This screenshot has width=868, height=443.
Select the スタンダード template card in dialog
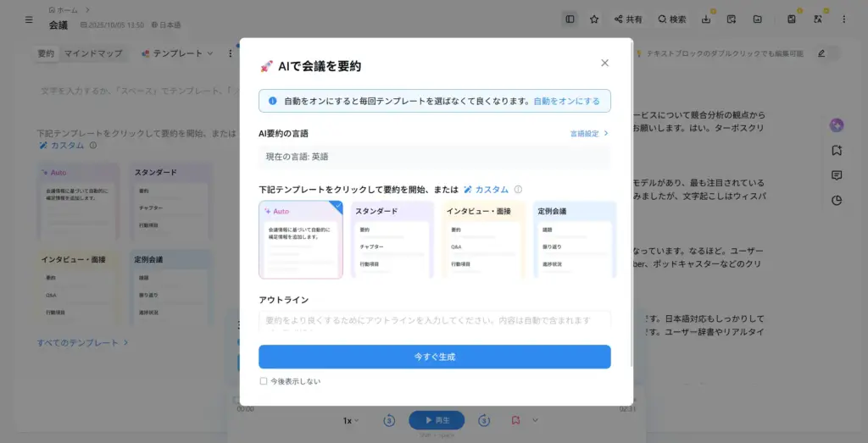tap(392, 240)
